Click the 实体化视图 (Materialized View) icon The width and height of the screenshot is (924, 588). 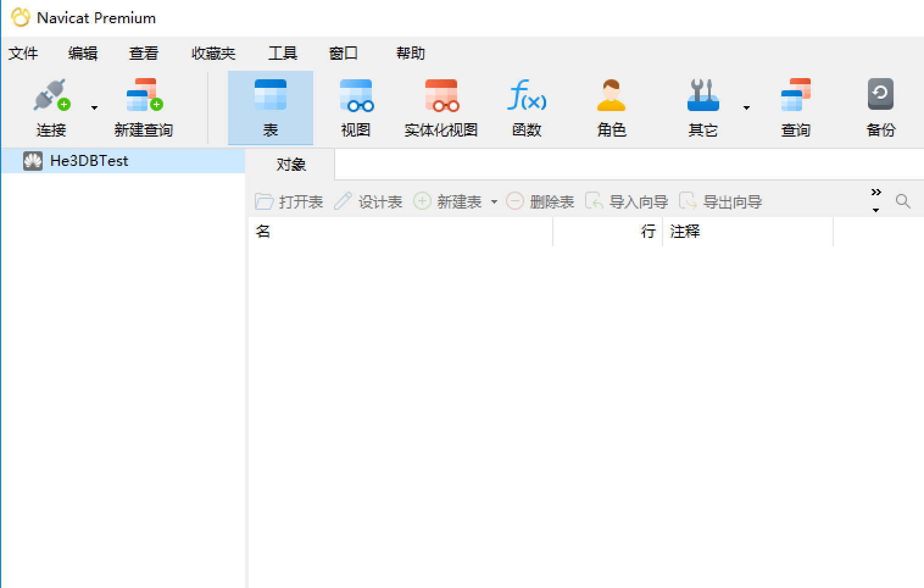[x=441, y=95]
